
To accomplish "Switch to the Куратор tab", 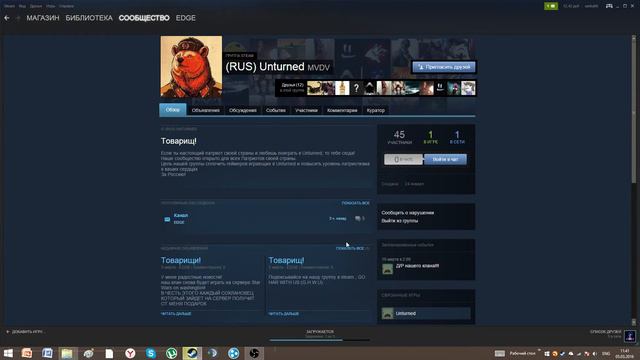I will click(x=376, y=110).
